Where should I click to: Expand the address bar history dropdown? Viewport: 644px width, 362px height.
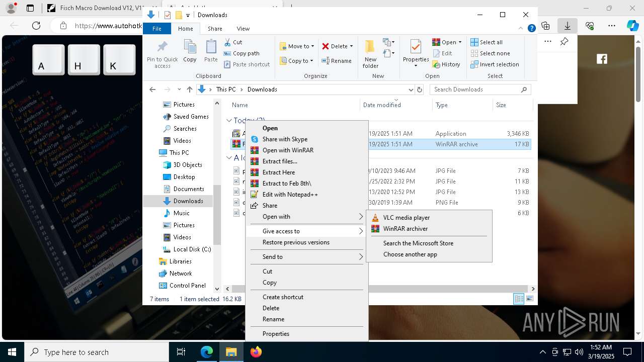click(411, 89)
